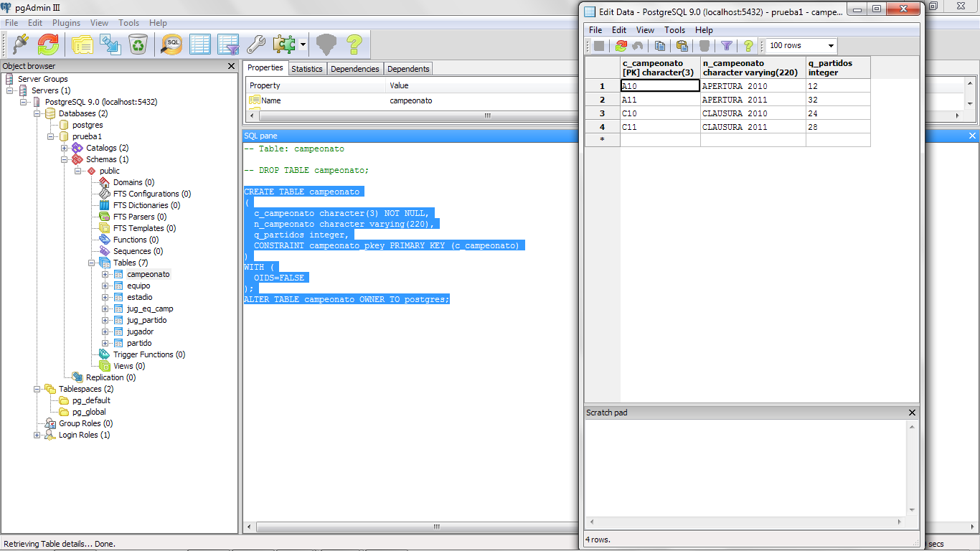
Task: Click the Drop object trash icon
Action: tap(138, 44)
